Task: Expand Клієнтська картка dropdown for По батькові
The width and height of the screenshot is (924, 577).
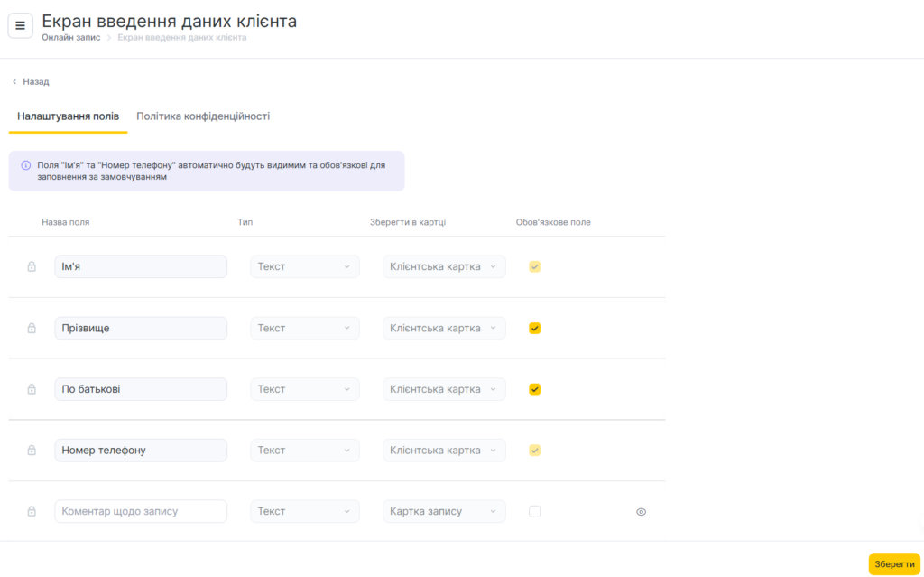Action: tap(444, 389)
